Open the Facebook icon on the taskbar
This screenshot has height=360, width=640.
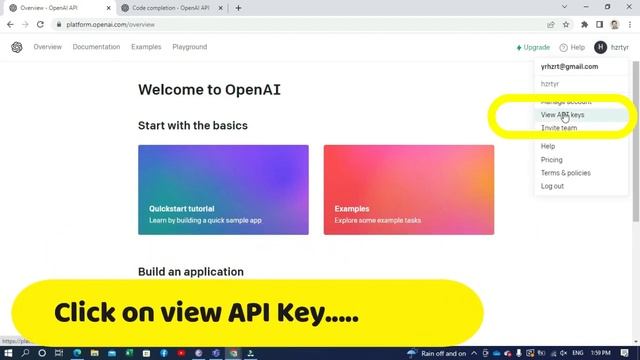[x=164, y=353]
